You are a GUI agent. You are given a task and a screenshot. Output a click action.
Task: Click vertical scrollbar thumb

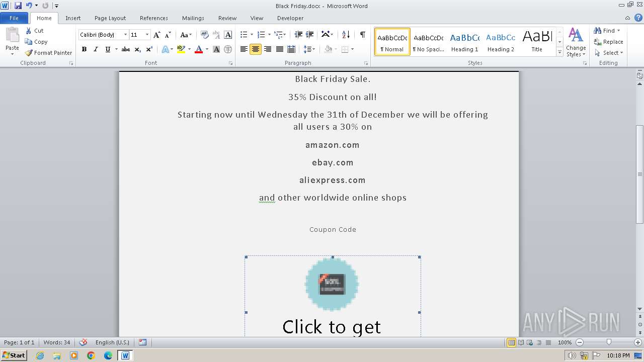click(639, 174)
